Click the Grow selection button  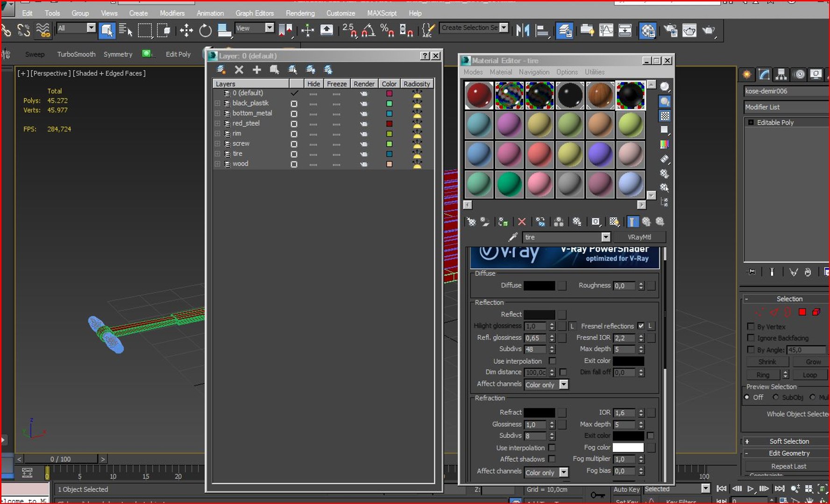tap(813, 362)
